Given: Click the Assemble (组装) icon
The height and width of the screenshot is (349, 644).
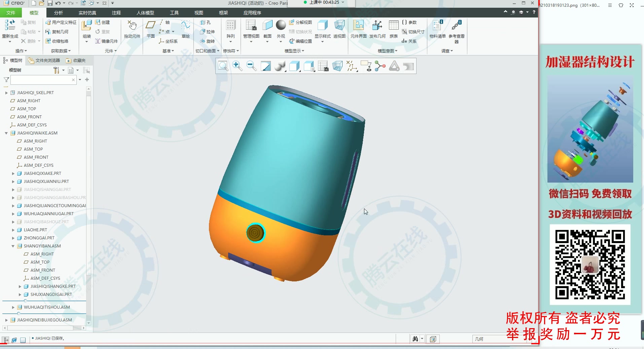Looking at the screenshot, I should [x=87, y=26].
